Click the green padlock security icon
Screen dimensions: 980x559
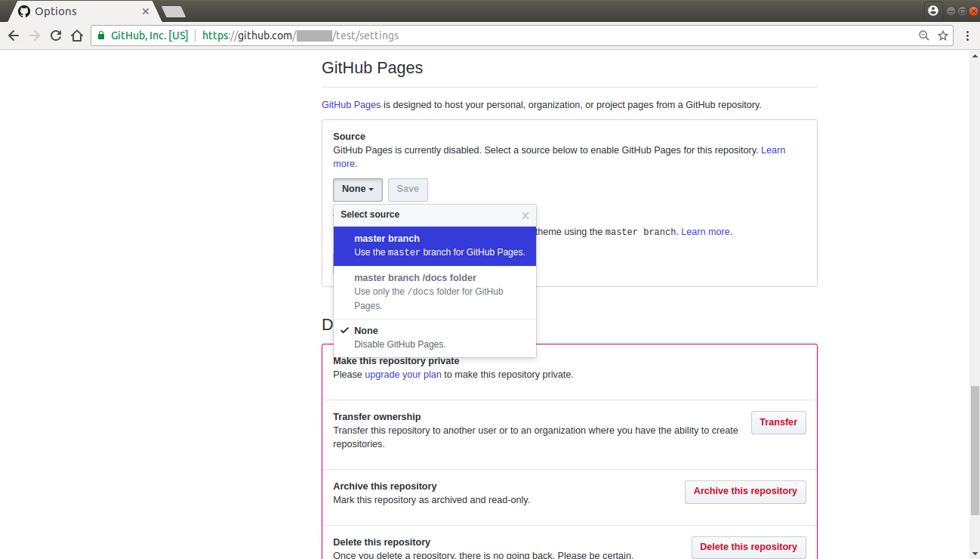[x=101, y=36]
